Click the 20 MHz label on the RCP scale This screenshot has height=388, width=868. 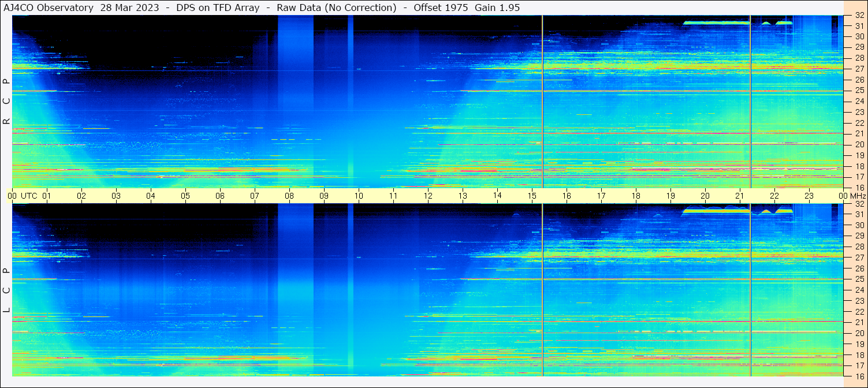click(859, 144)
